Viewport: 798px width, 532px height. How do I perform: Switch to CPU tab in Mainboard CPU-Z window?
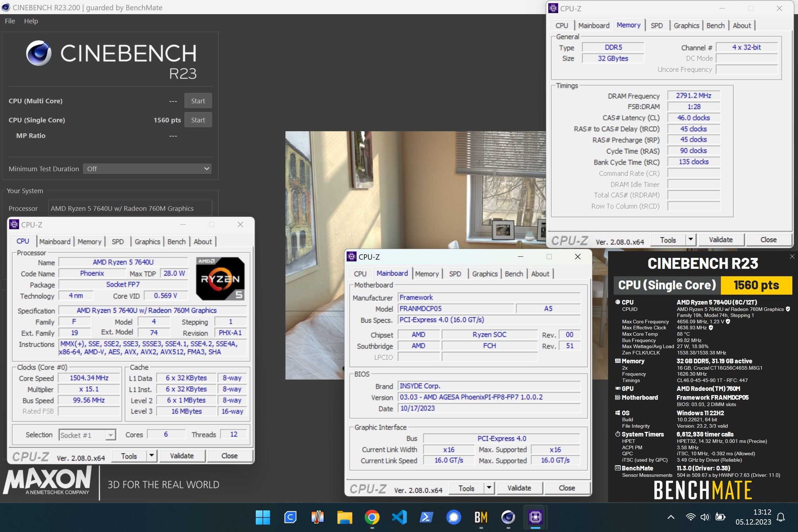point(360,274)
